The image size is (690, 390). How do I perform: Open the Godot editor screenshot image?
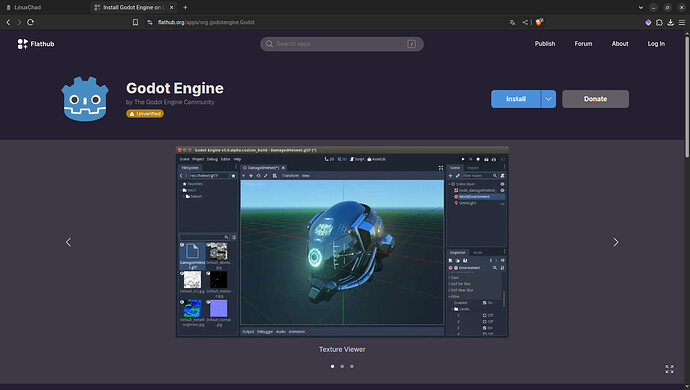pyautogui.click(x=342, y=242)
